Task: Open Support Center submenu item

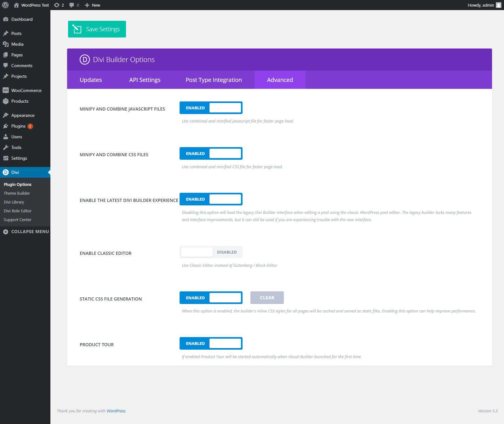Action: coord(18,220)
